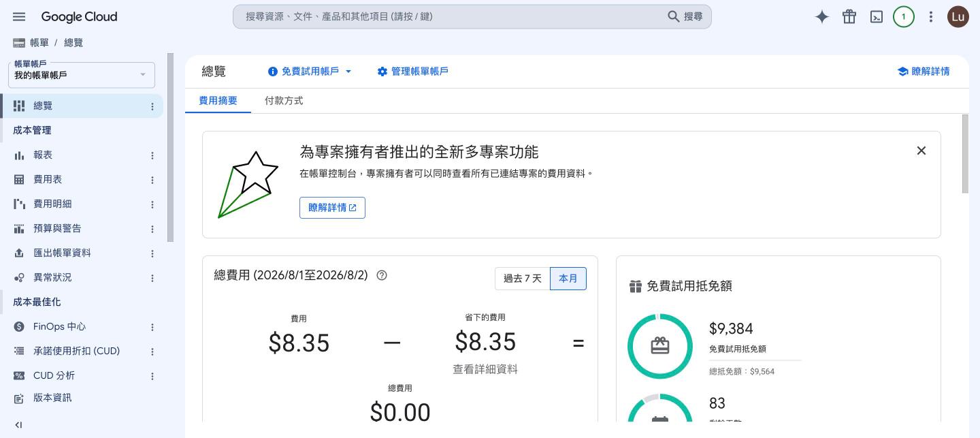Open more options for 費用表 sidebar item
This screenshot has width=980, height=438.
[x=152, y=180]
